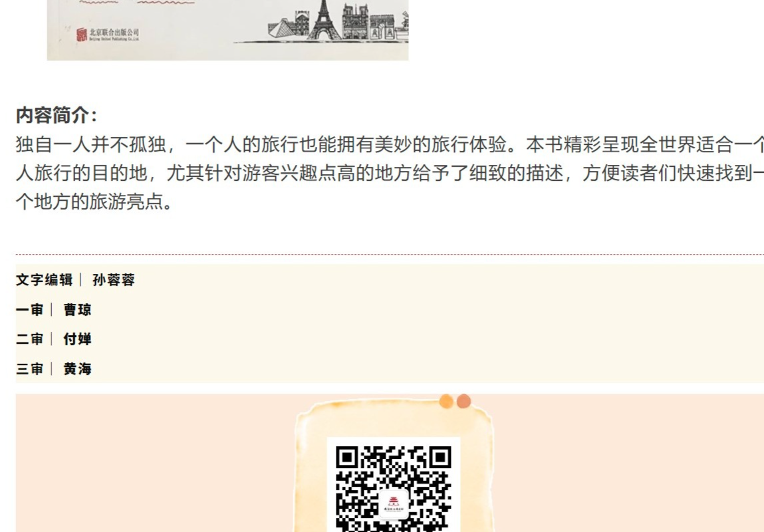Screen dimensions: 764x532
Task: Click the Eiffel Tower illustration on the cover
Action: tap(324, 19)
